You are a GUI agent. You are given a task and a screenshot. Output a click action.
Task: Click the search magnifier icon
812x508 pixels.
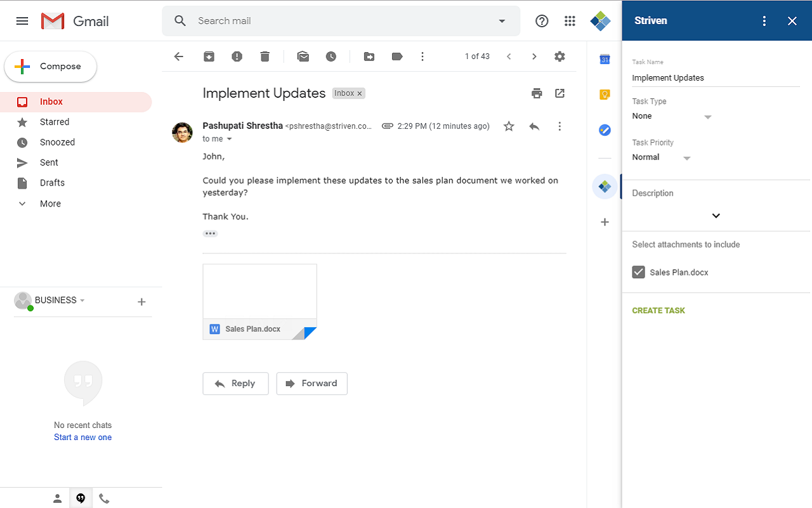tap(180, 21)
